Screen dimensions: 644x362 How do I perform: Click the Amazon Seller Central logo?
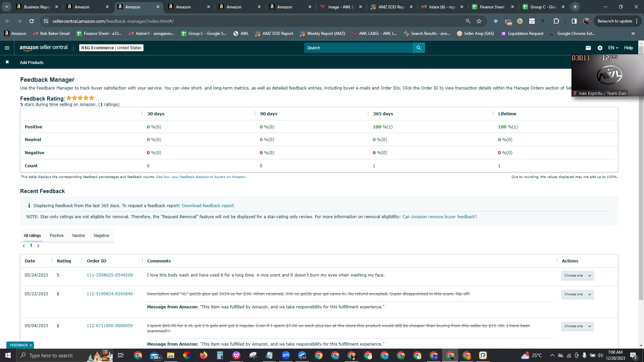pos(44,48)
